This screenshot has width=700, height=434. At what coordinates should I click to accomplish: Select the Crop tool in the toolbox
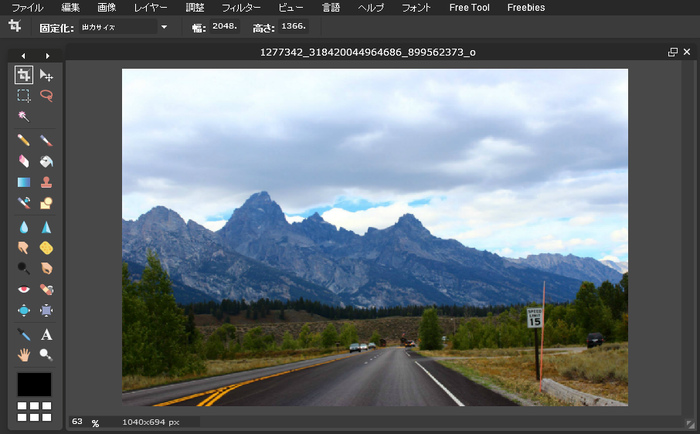point(24,75)
